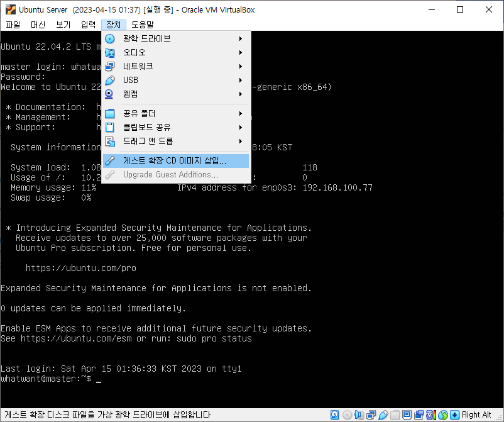The width and height of the screenshot is (504, 422).
Task: Click recording status bar icon
Action: click(x=419, y=415)
